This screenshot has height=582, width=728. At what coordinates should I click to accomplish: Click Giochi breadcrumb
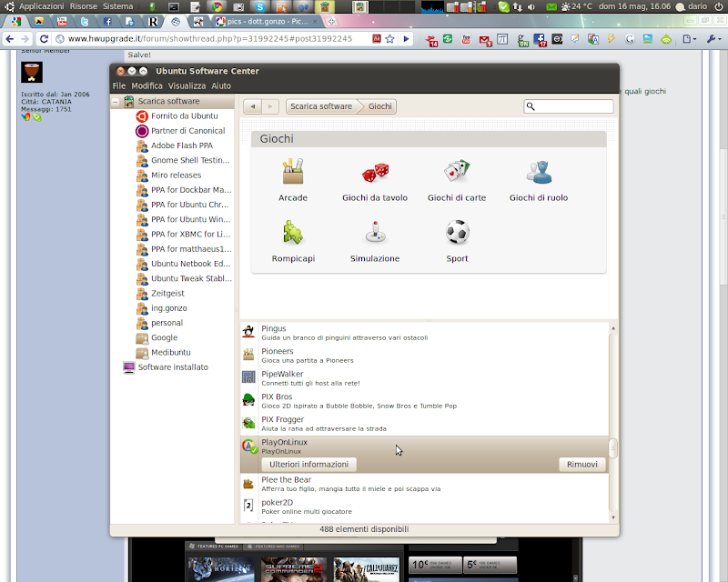(x=379, y=106)
